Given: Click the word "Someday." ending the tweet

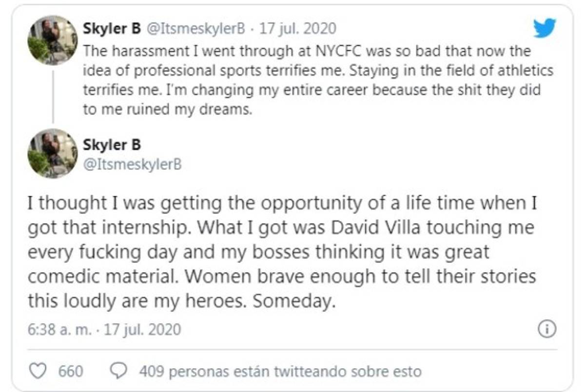Looking at the screenshot, I should point(294,301).
